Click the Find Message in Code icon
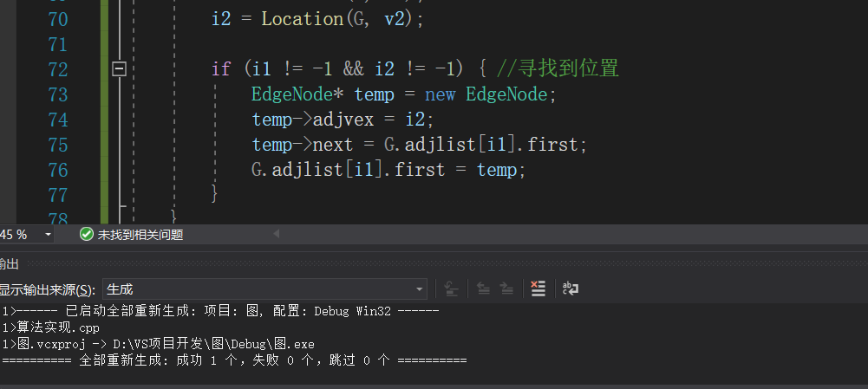Viewport: 868px width, 389px height. click(452, 289)
